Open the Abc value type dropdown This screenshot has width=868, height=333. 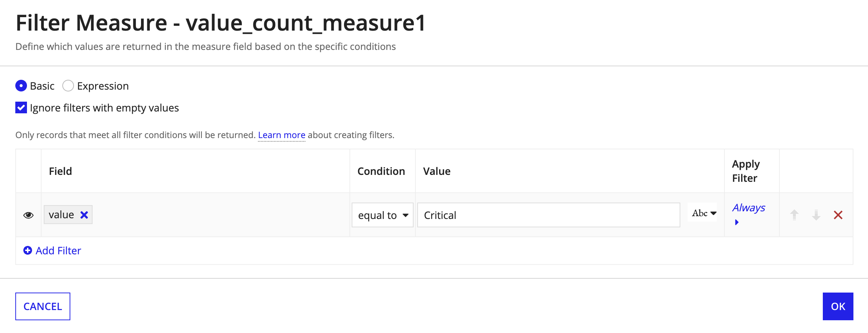click(x=704, y=213)
